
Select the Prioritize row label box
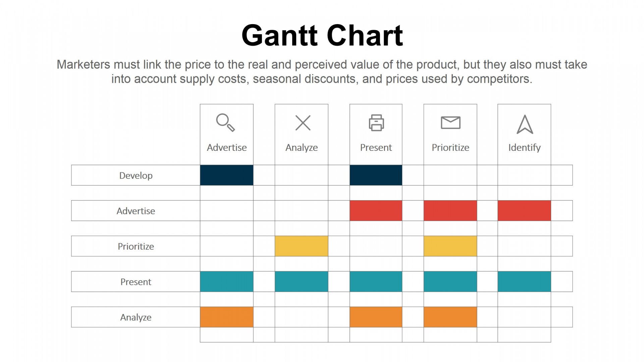click(x=136, y=246)
